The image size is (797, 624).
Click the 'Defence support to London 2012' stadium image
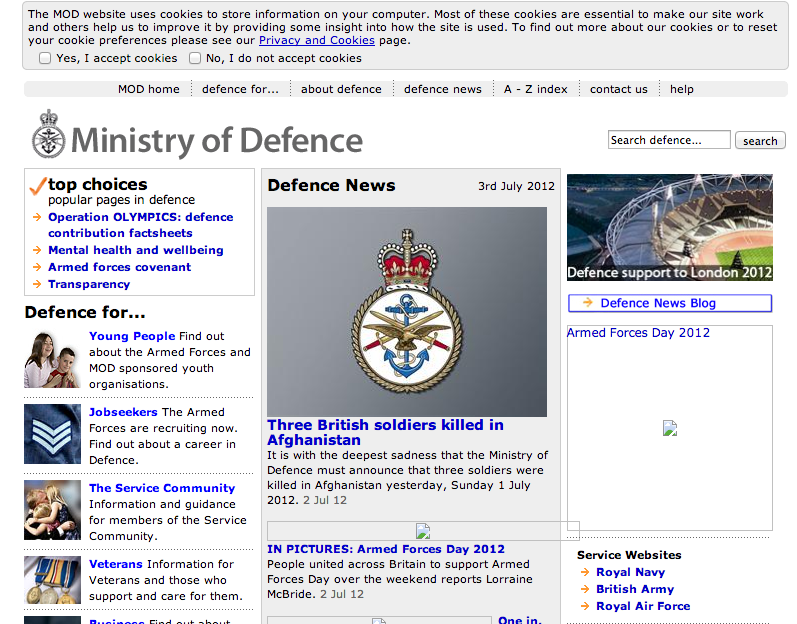coord(670,227)
